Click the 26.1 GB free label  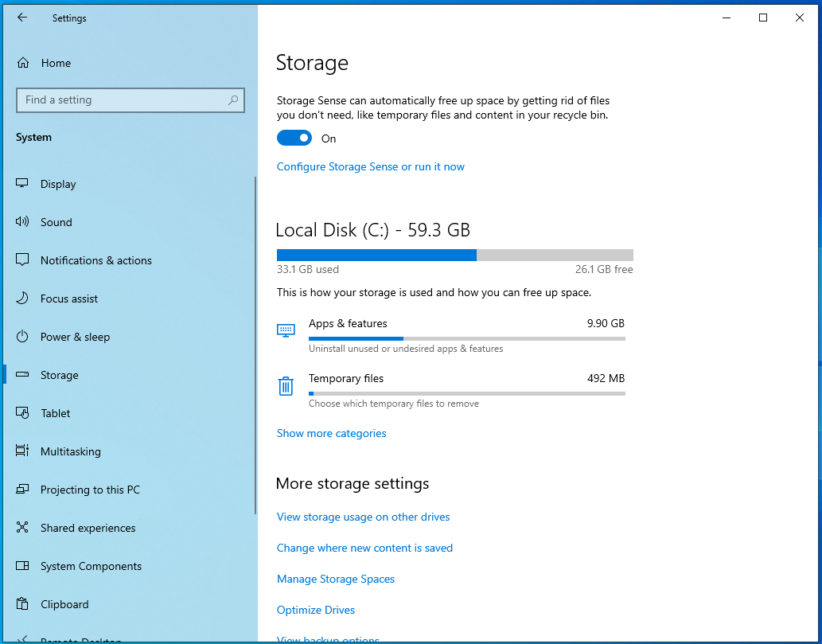point(604,269)
